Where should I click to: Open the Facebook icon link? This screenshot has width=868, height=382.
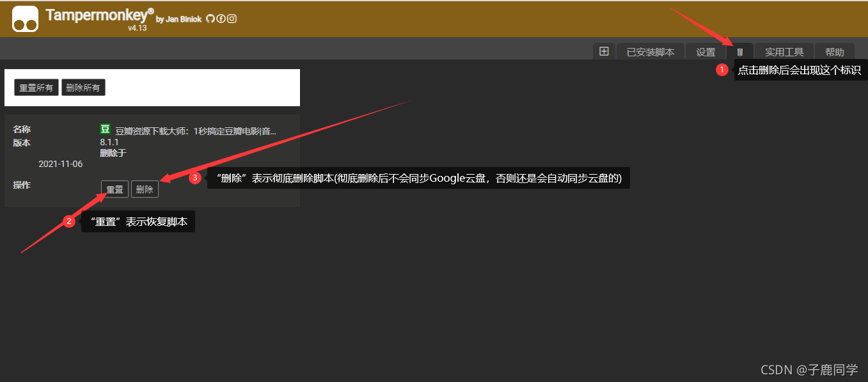(221, 19)
